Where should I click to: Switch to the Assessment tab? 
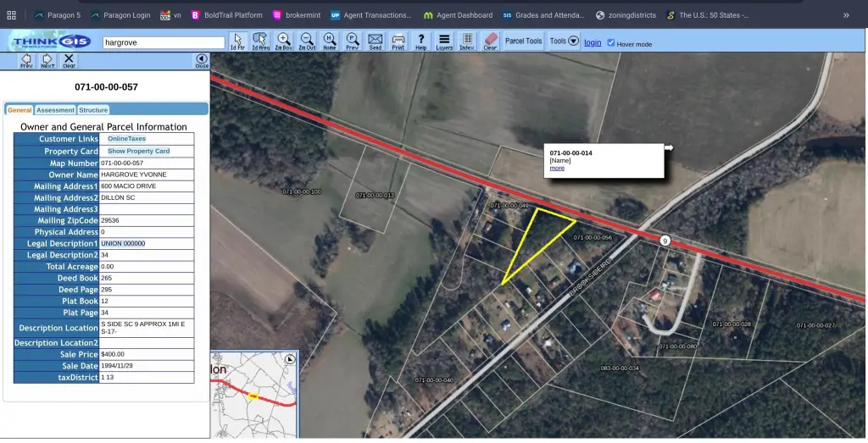tap(55, 110)
